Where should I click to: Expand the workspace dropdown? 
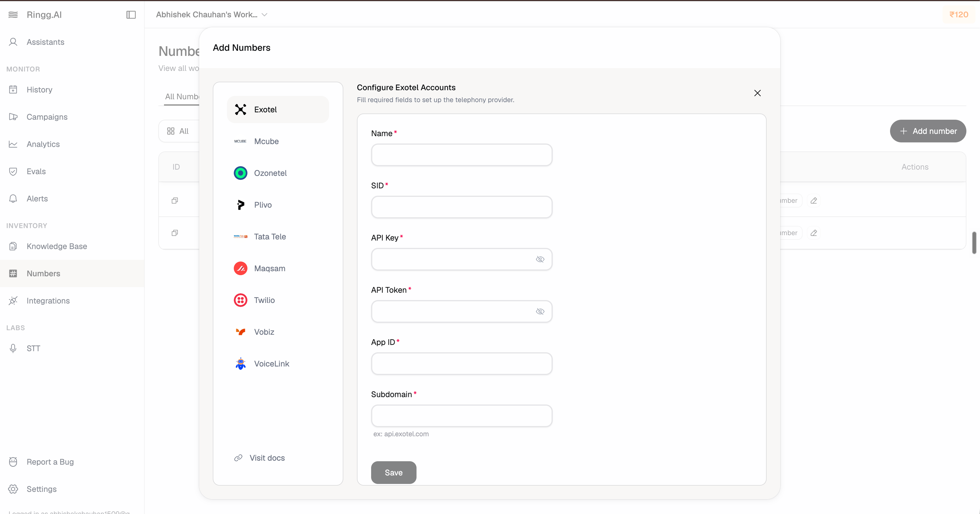click(x=212, y=14)
